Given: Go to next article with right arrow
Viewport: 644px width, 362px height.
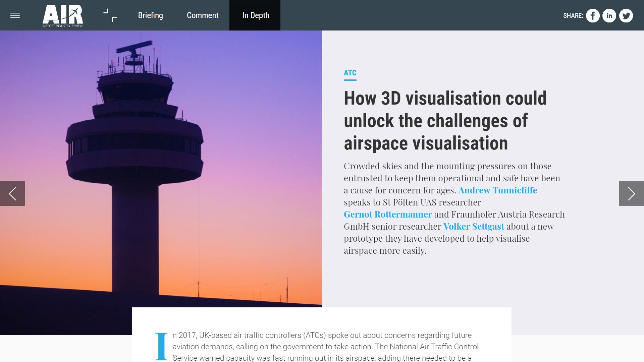Looking at the screenshot, I should 631,193.
